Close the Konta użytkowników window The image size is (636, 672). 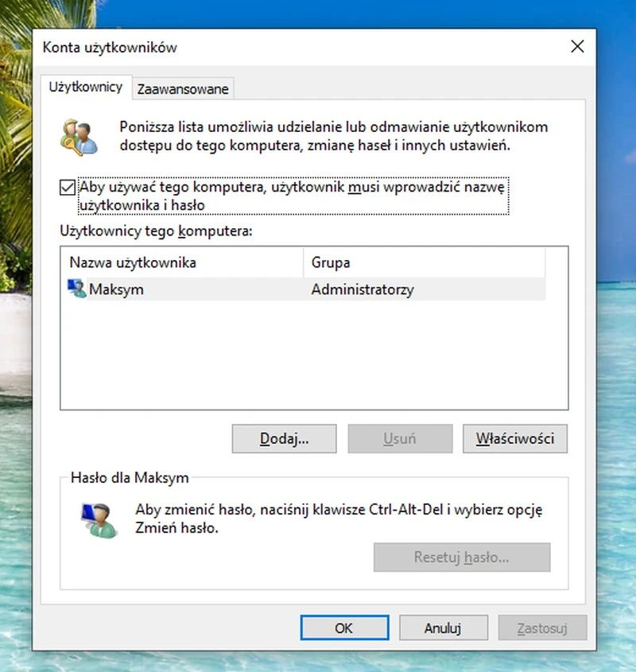(577, 47)
